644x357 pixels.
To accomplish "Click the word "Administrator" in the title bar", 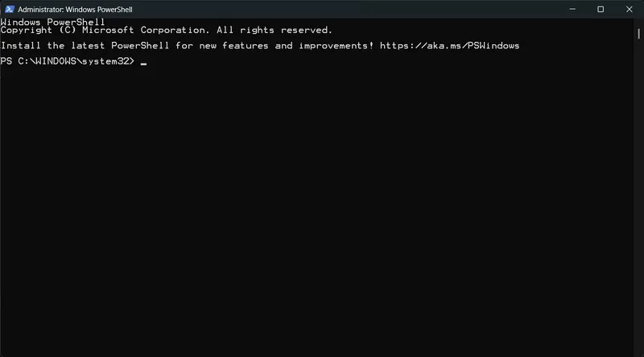I will tap(43, 9).
